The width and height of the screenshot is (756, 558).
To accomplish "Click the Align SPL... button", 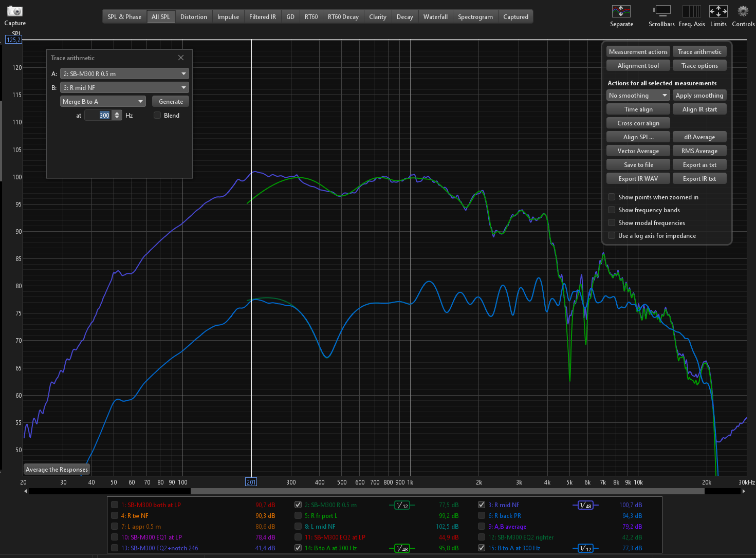I will [x=638, y=137].
